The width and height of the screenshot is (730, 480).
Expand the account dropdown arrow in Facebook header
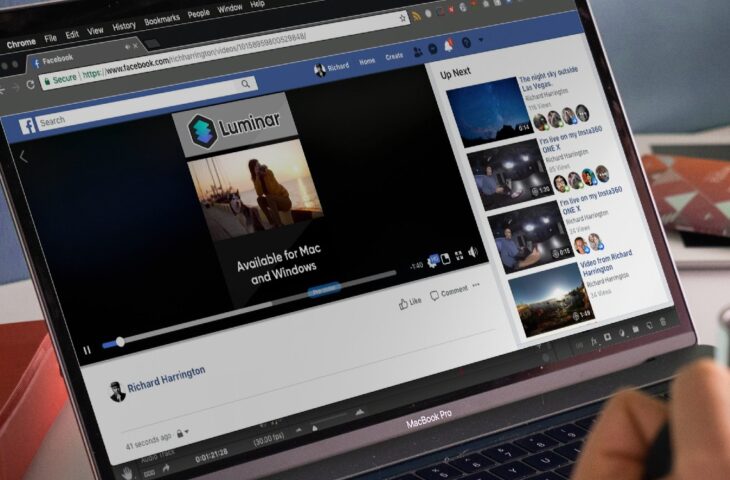pos(481,40)
